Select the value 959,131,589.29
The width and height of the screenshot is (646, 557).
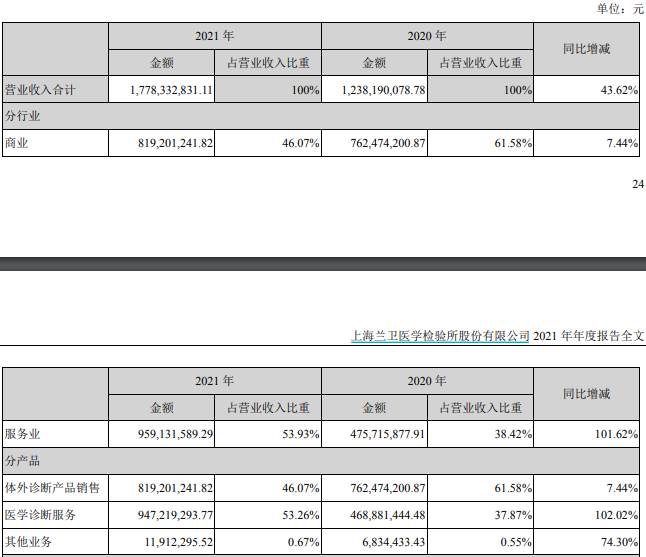coord(175,434)
